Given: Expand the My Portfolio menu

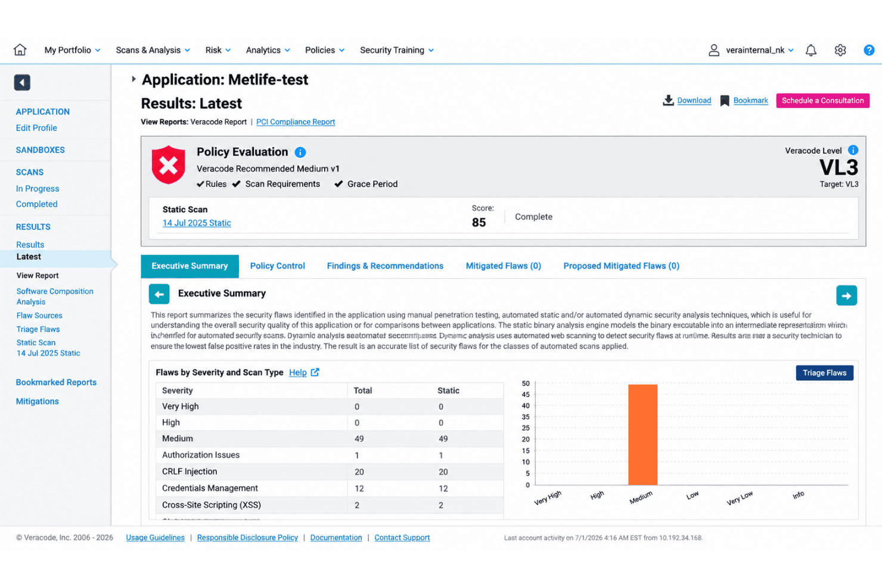Looking at the screenshot, I should [x=72, y=50].
